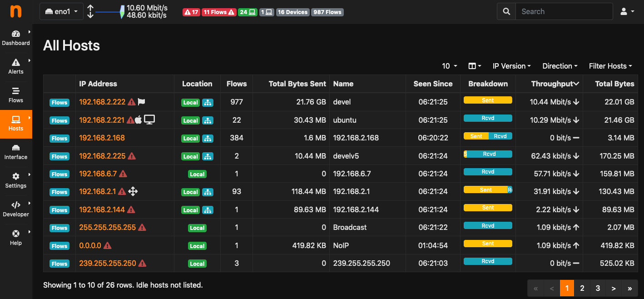The height and width of the screenshot is (299, 644).
Task: Go to page 3
Action: (598, 288)
